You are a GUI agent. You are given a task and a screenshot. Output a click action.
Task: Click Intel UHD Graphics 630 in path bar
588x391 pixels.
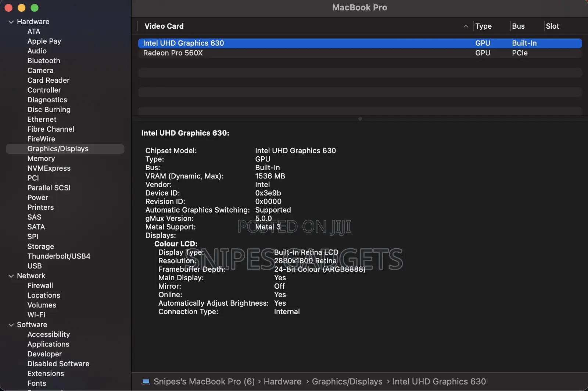click(x=439, y=381)
